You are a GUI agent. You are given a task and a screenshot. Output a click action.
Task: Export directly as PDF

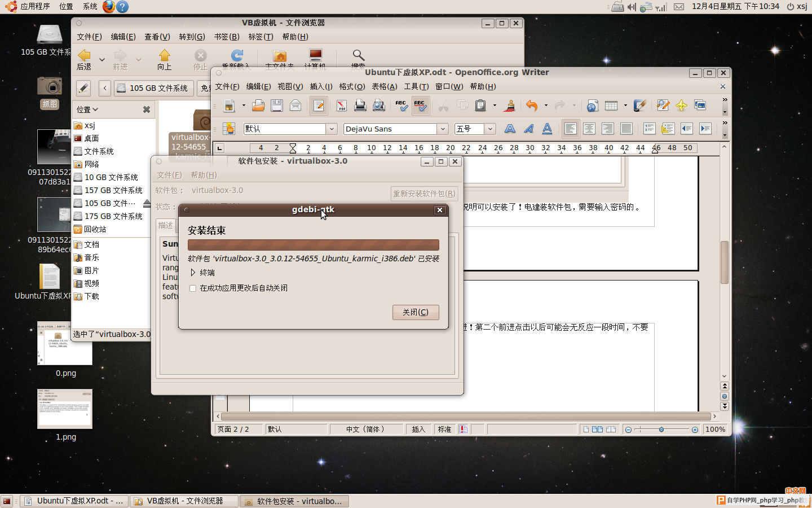[342, 106]
